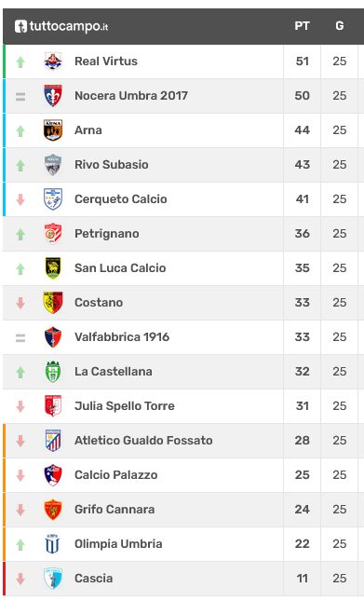Click Real Virtus points value 51
364x601 pixels.
(x=302, y=61)
